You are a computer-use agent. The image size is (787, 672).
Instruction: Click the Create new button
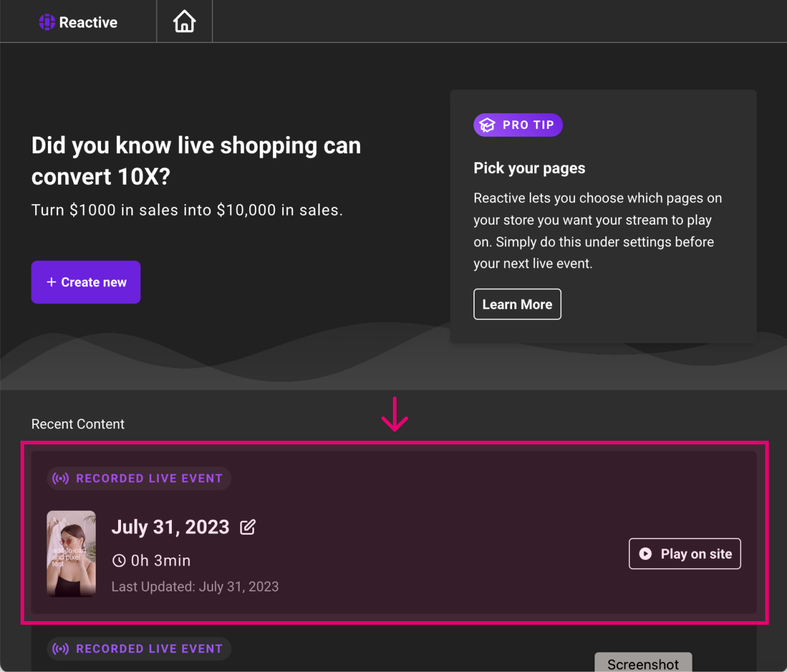86,282
